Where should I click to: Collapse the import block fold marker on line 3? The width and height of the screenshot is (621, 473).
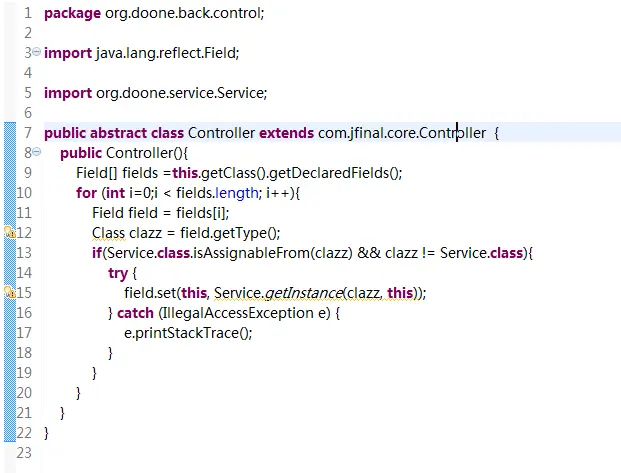click(36, 51)
